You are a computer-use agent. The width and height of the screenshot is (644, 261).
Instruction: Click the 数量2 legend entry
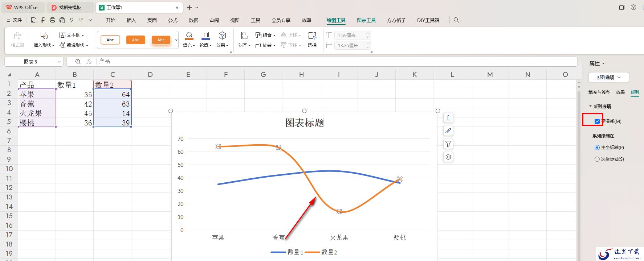coord(322,252)
